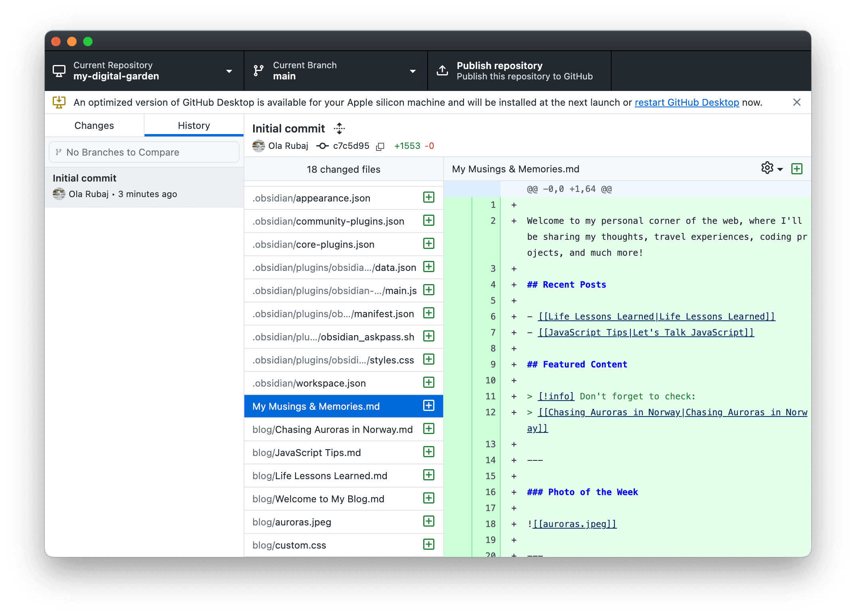Focus the No Branches to Compare field
Viewport: 856px width, 616px height.
144,152
